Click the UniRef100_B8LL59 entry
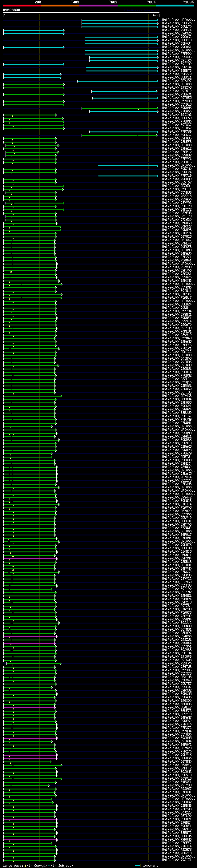Image resolution: width=197 pixels, height=868 pixels. pos(177,118)
